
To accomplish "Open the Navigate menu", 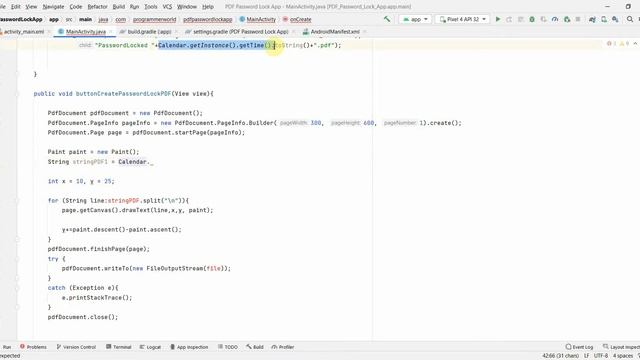I will [x=53, y=7].
